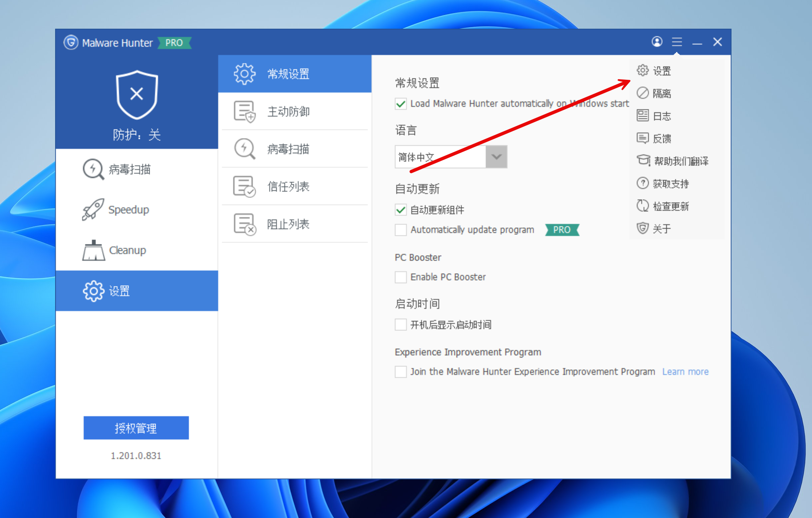Open the Learn more link
The image size is (812, 518).
point(685,372)
